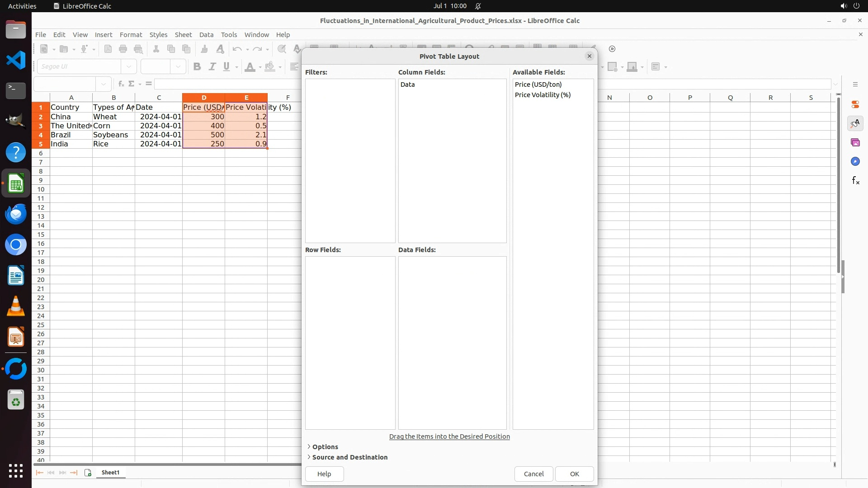Click the Function Wizard fx icon
The image size is (868, 488).
121,84
